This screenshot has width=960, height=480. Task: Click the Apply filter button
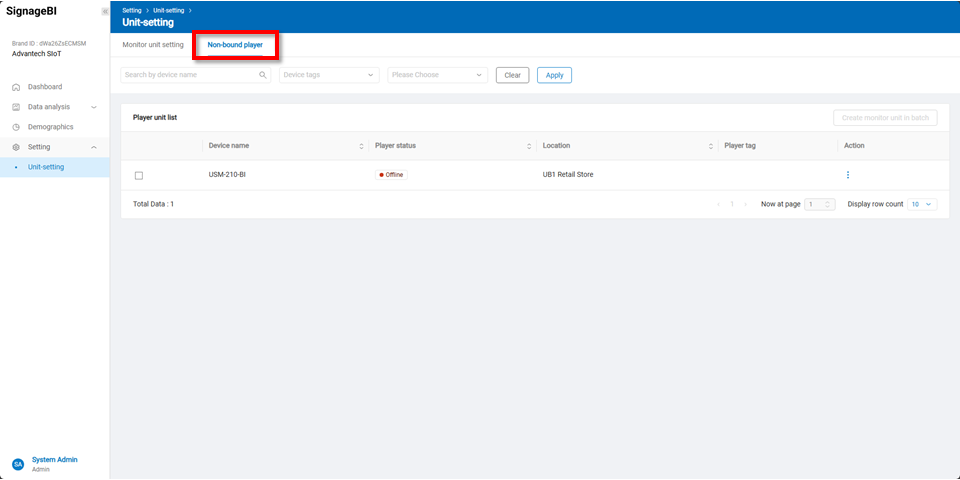[x=554, y=75]
